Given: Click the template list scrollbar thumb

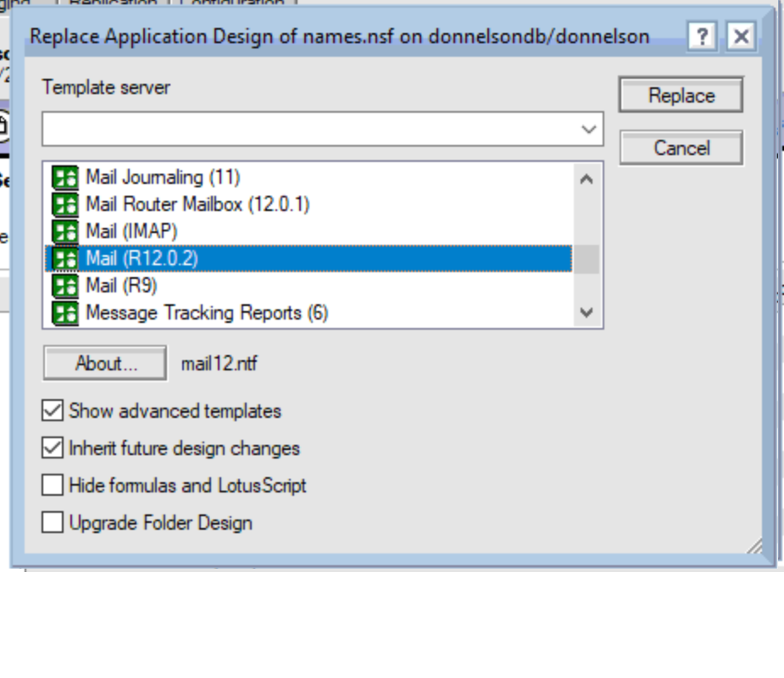Looking at the screenshot, I should coord(587,259).
